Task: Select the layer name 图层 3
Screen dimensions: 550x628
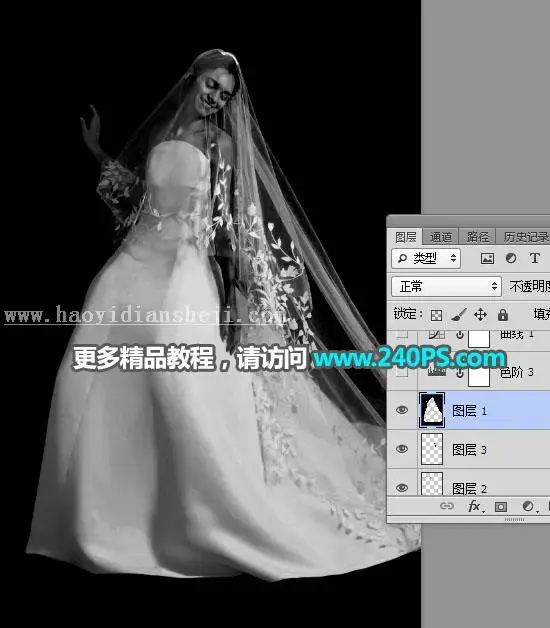Action: [469, 450]
